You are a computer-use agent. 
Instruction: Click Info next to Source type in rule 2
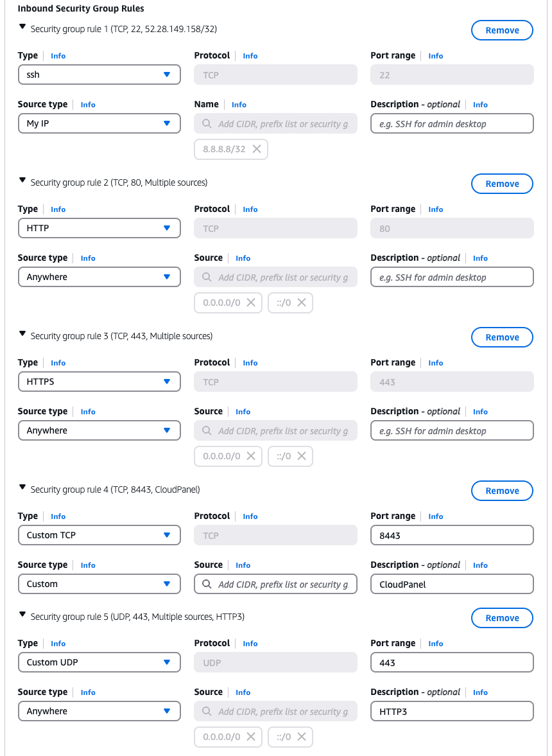[88, 258]
